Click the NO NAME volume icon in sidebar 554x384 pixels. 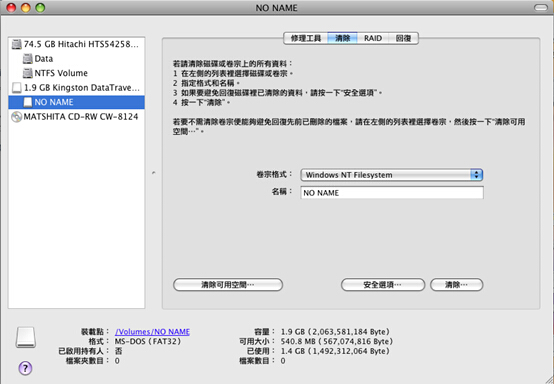pos(28,102)
